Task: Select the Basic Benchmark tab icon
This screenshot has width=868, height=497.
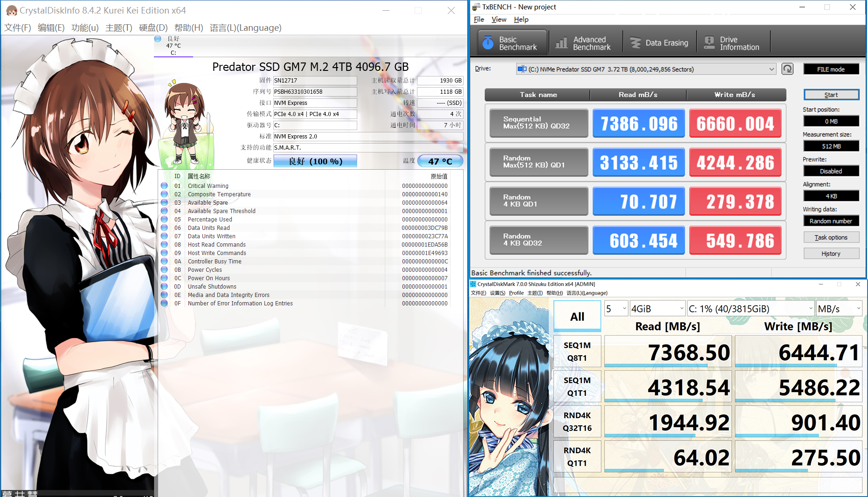Action: point(488,42)
